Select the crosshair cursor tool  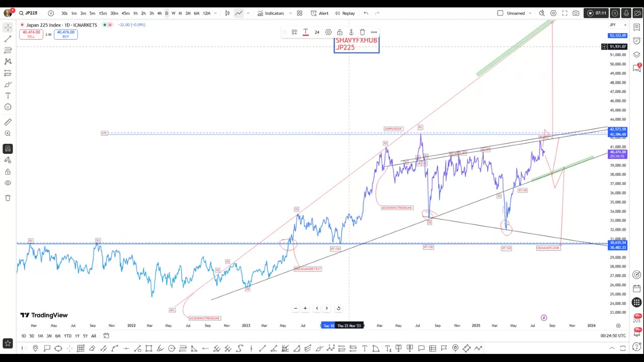coord(8,28)
